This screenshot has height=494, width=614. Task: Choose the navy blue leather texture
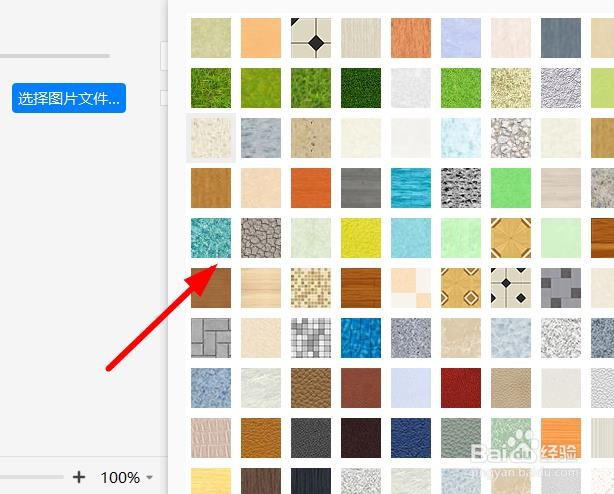tap(411, 438)
